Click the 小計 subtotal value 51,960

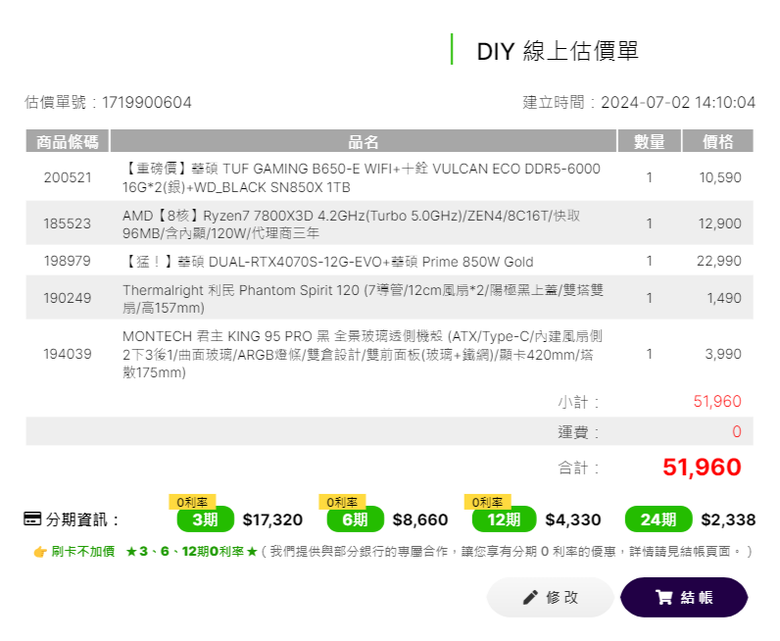[717, 401]
